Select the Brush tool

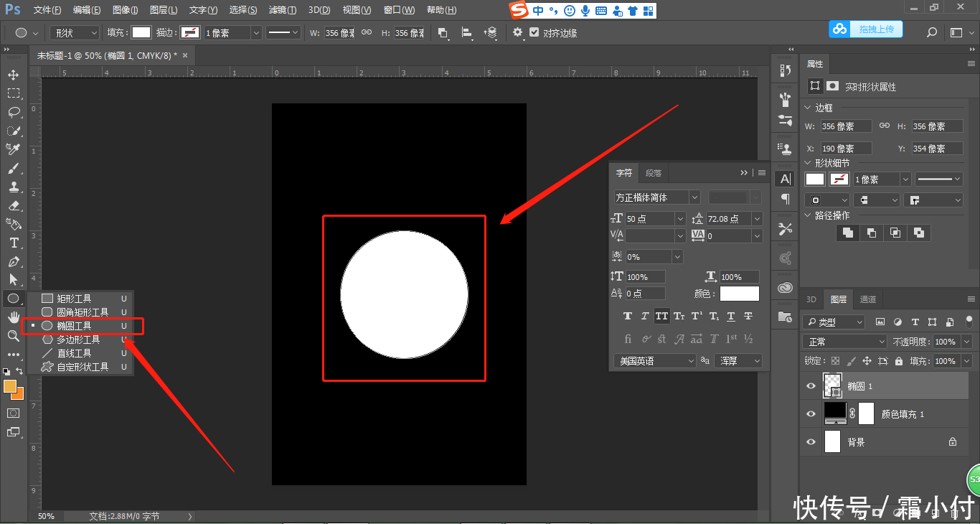[13, 168]
